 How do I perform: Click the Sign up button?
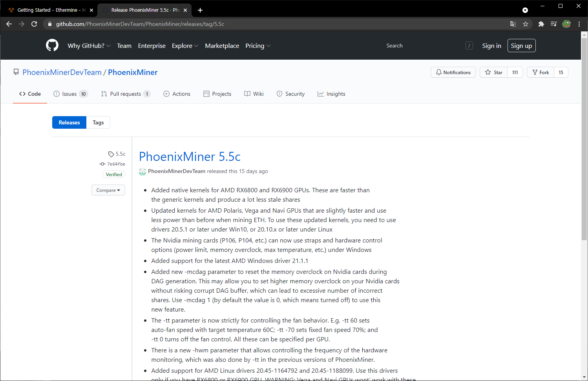click(521, 46)
